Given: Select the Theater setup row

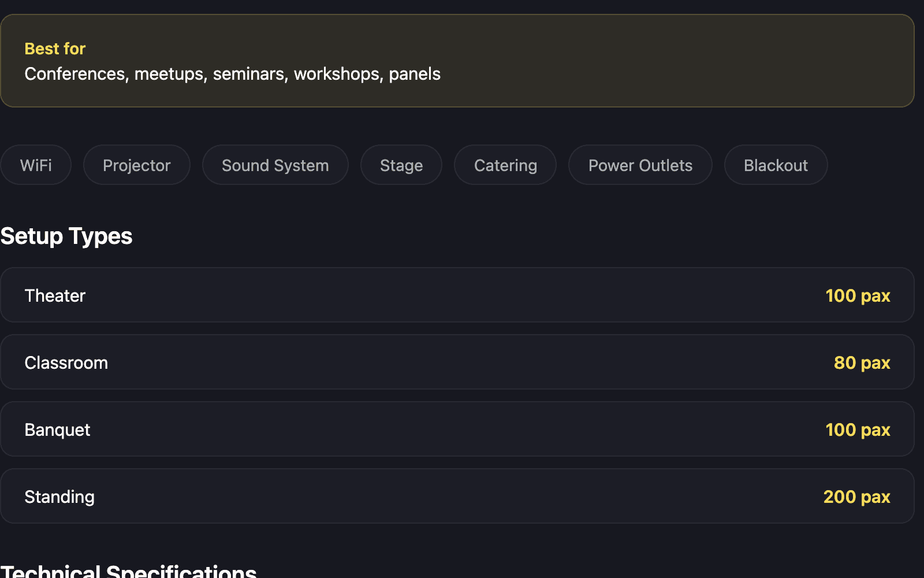Looking at the screenshot, I should click(457, 295).
